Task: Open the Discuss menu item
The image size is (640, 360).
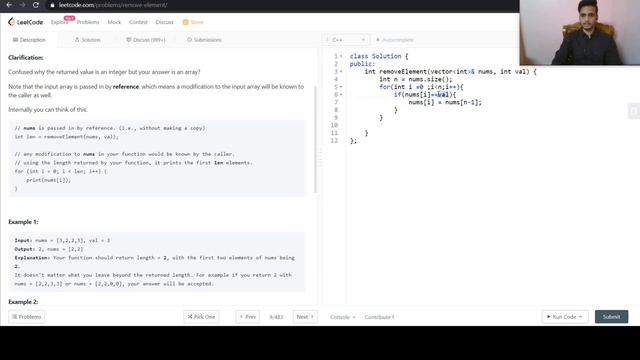Action: [x=164, y=22]
